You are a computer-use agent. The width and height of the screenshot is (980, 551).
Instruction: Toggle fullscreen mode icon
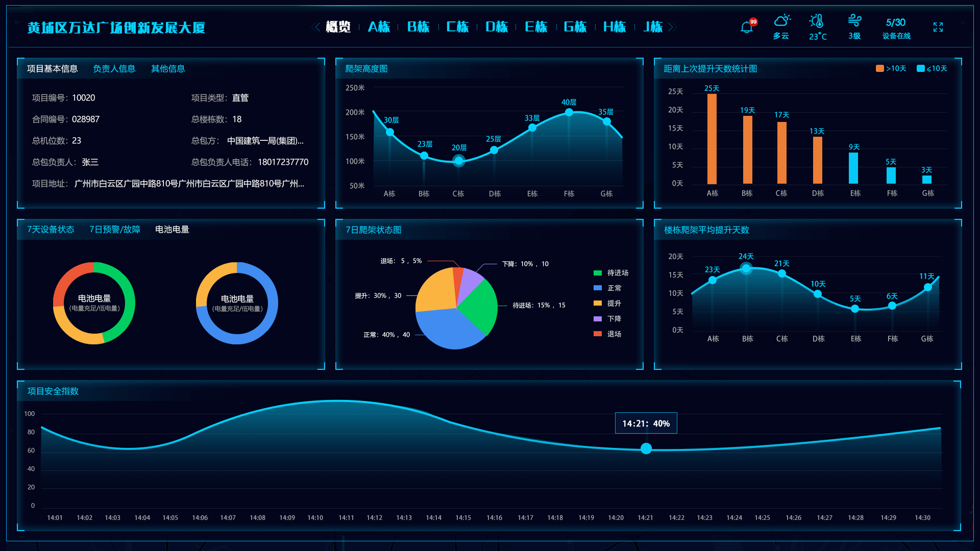(938, 27)
